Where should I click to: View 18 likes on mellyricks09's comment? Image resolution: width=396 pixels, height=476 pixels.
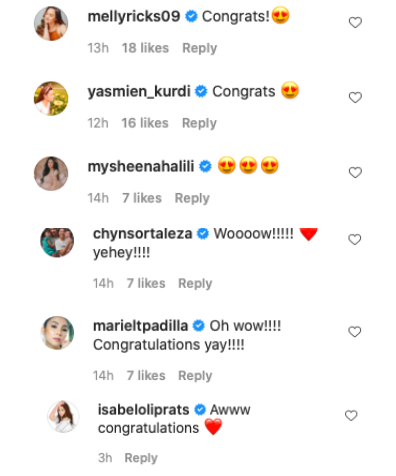(145, 48)
